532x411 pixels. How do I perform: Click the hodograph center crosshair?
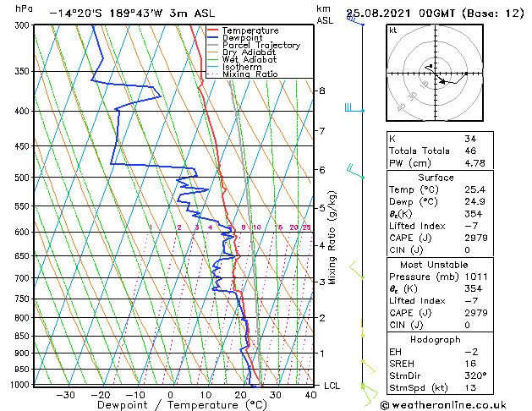pos(436,74)
